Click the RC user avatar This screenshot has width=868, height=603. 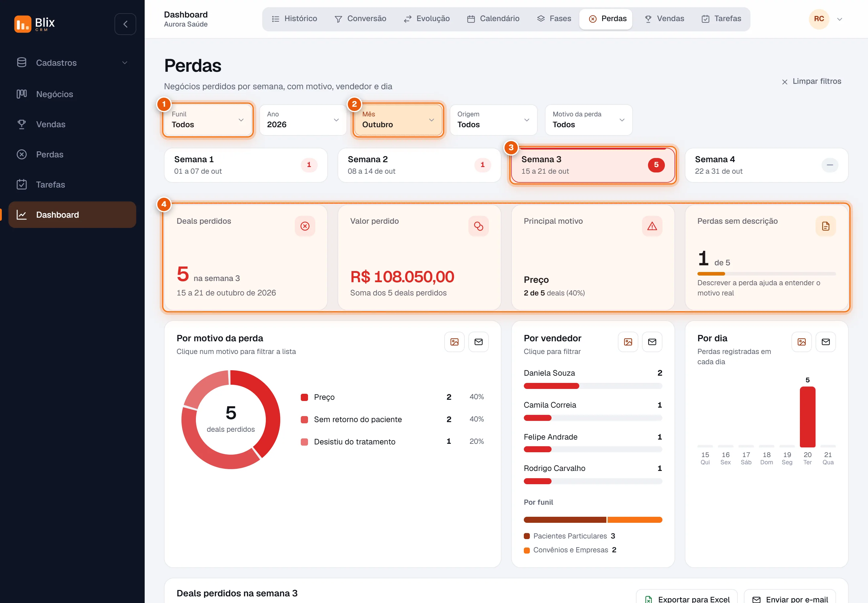point(819,19)
